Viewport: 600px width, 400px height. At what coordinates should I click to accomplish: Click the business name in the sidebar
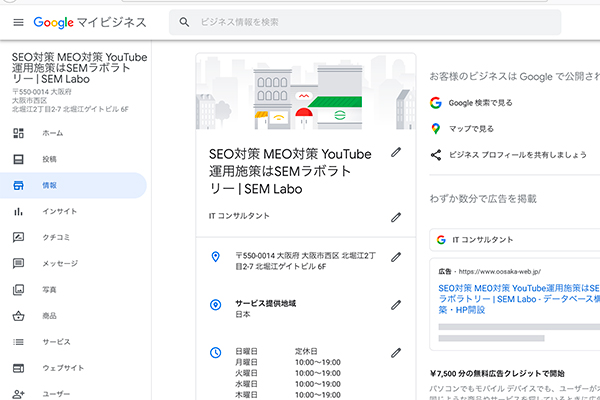[x=79, y=68]
